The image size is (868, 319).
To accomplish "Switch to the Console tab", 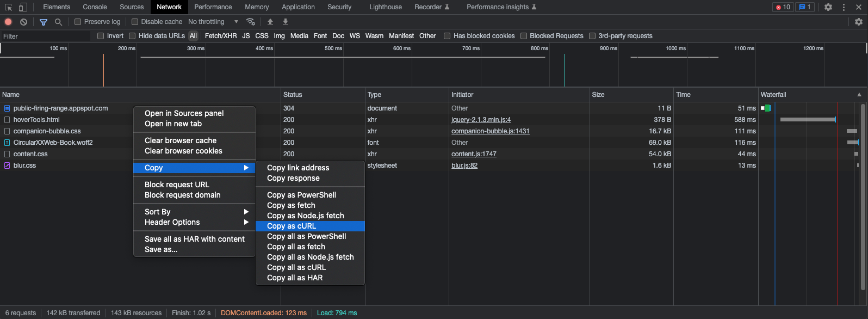I will point(95,7).
